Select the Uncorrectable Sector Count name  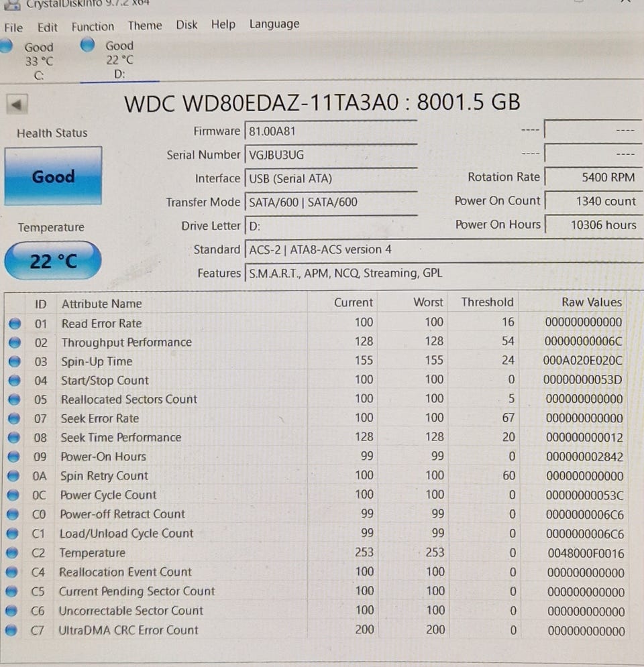[x=131, y=611]
